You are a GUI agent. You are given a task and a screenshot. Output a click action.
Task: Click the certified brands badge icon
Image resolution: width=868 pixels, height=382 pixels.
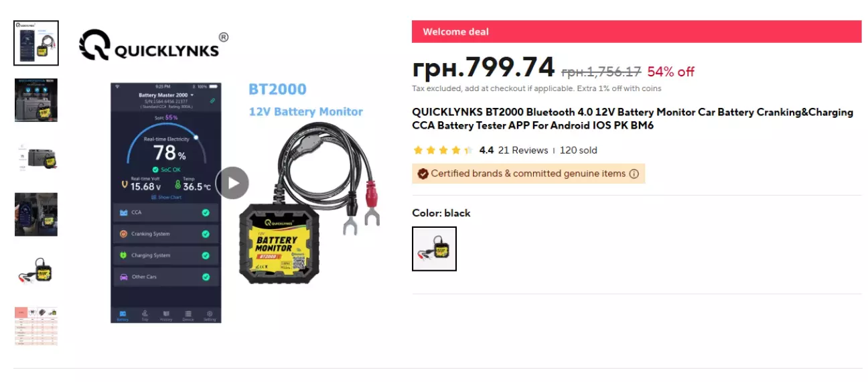pos(423,174)
